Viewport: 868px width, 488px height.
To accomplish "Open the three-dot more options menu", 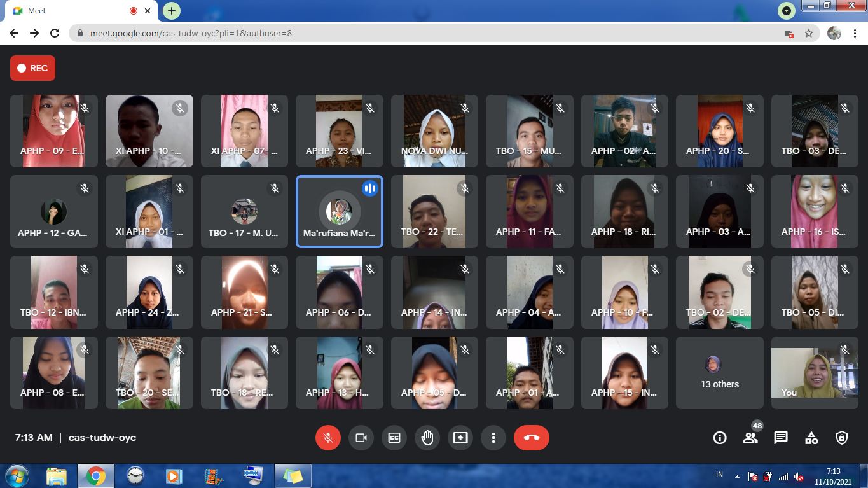I will pos(493,438).
